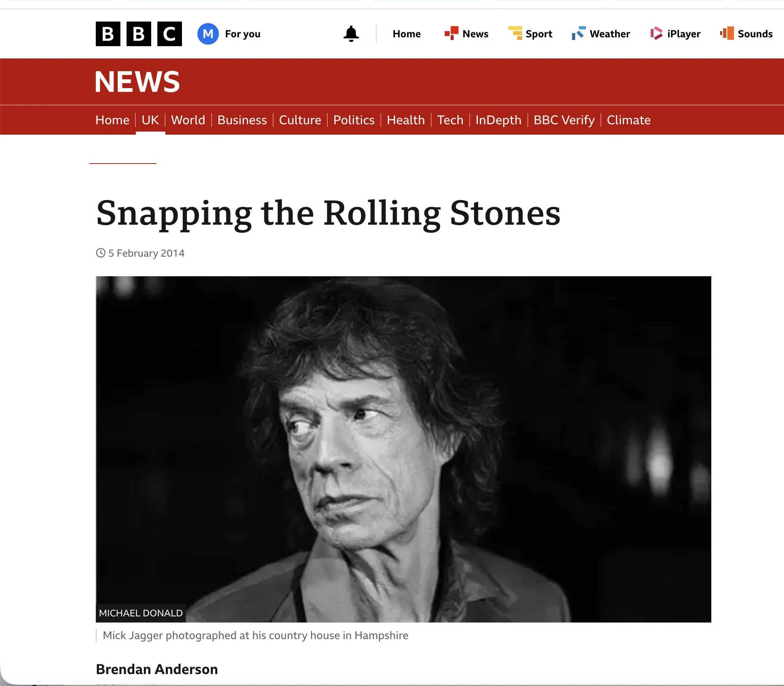Open the blue M account avatar
Image resolution: width=784 pixels, height=686 pixels.
tap(208, 34)
